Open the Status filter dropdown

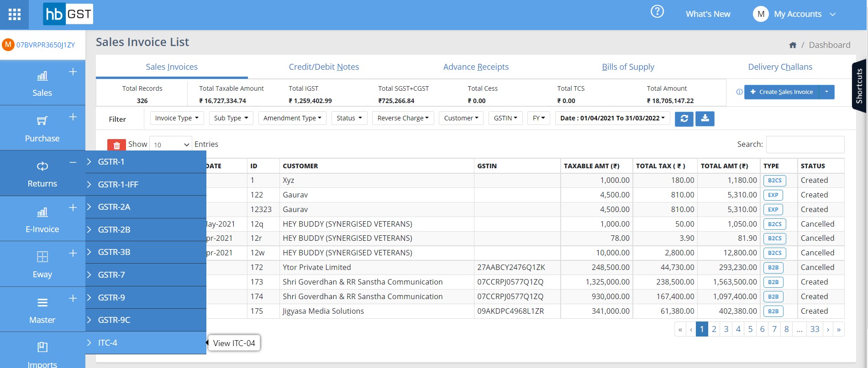click(x=349, y=118)
